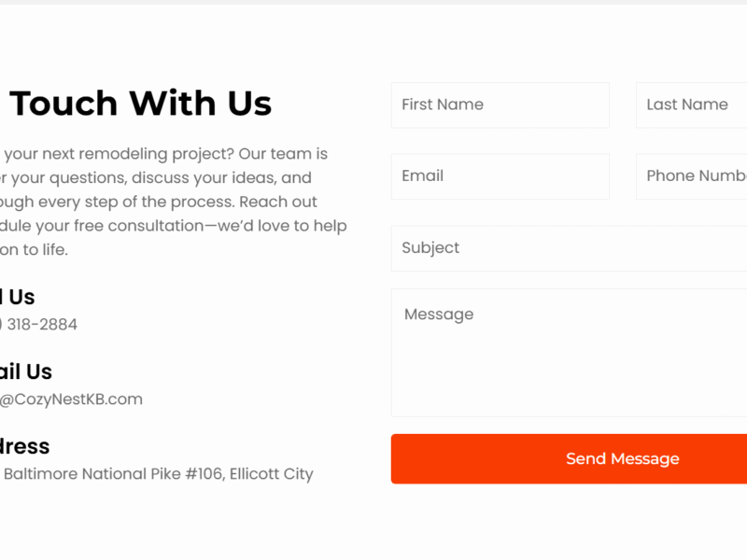This screenshot has height=560, width=747.
Task: Click the First Name input field
Action: tap(500, 105)
